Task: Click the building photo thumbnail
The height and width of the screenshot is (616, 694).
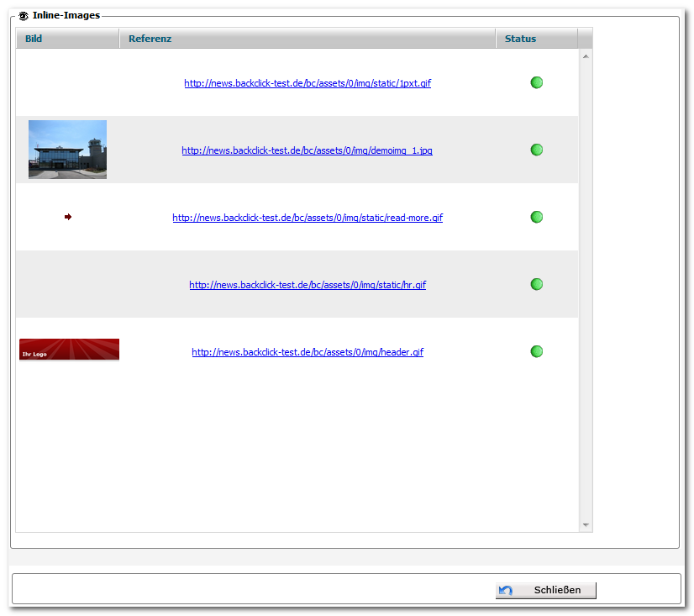Action: pos(68,150)
